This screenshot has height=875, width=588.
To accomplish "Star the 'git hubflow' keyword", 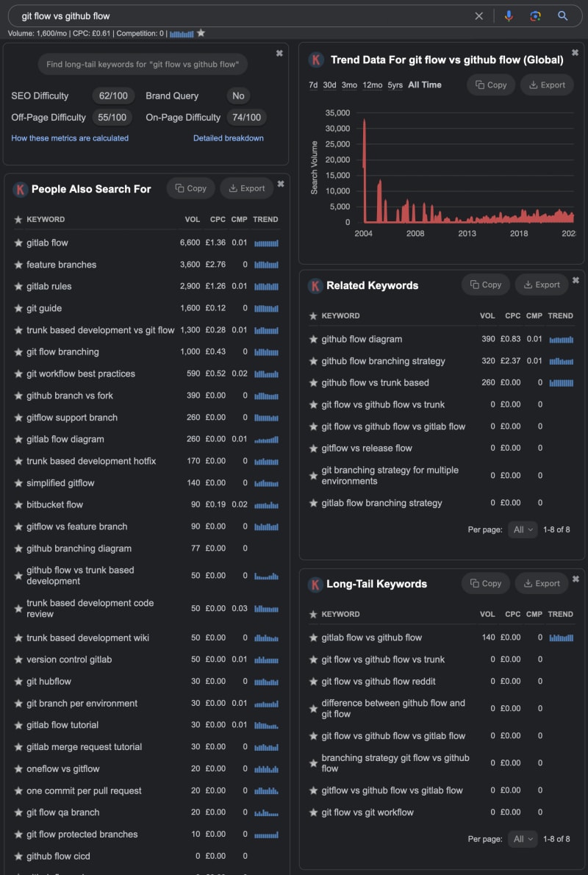I will click(18, 682).
